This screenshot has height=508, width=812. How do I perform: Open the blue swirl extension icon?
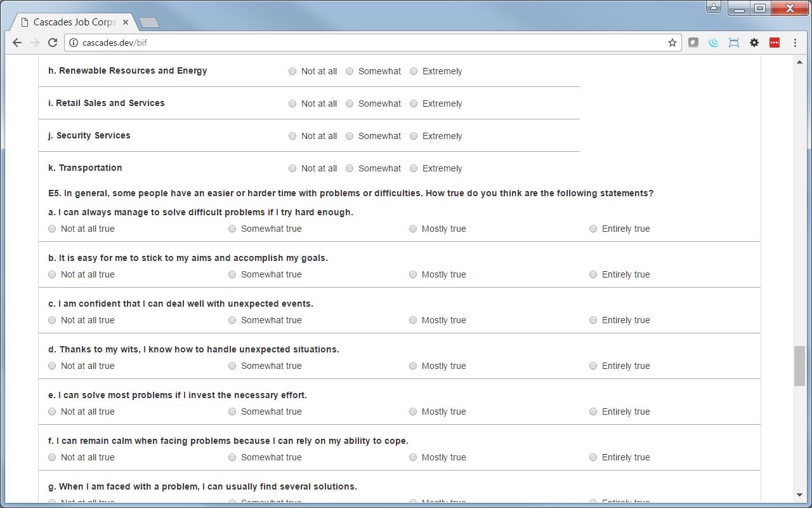[x=714, y=43]
